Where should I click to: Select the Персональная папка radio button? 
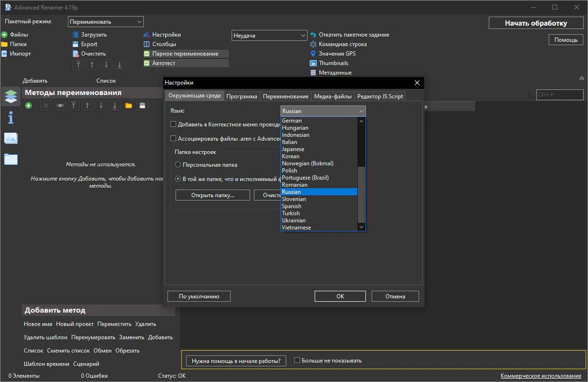click(x=178, y=165)
